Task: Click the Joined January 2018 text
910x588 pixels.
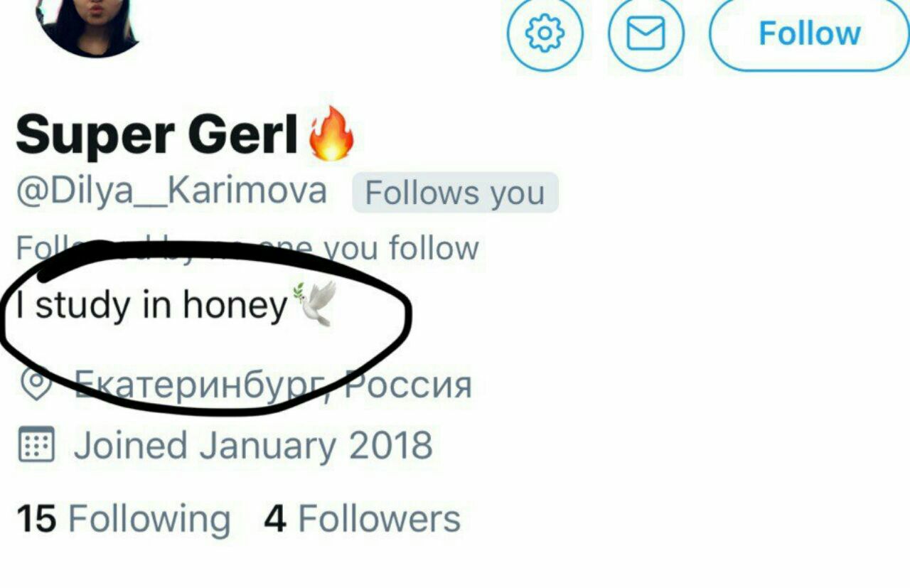Action: [253, 446]
